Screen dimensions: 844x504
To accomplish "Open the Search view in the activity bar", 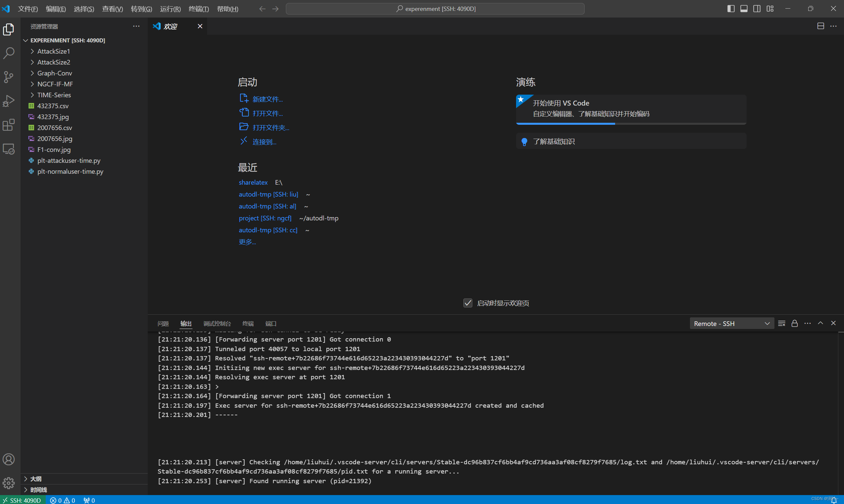I will pyautogui.click(x=9, y=53).
